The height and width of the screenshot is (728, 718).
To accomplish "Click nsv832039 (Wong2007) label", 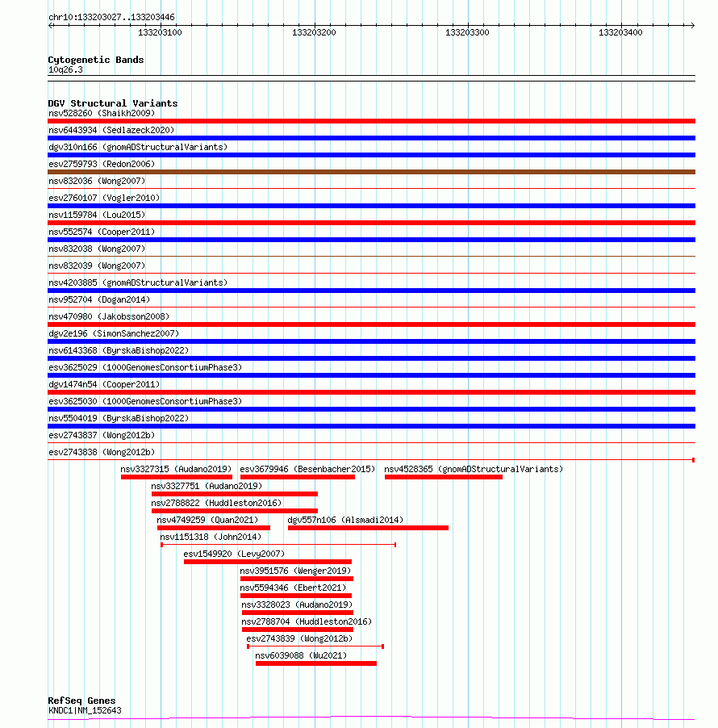I will click(97, 266).
